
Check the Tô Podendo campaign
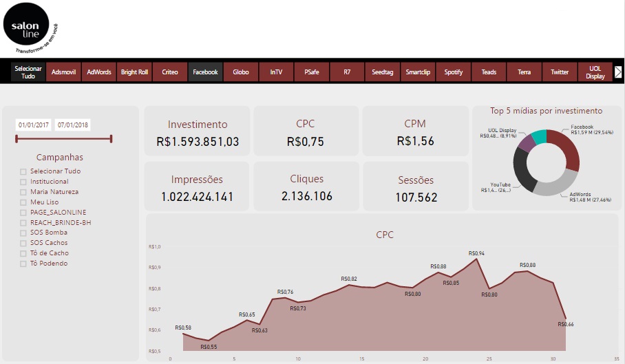[x=23, y=264]
